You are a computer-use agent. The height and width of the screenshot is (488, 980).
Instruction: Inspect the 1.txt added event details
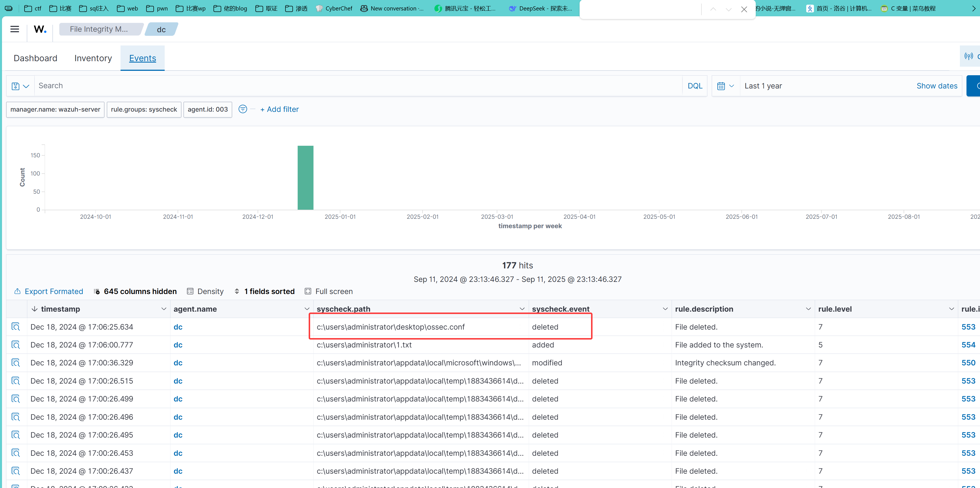[16, 345]
